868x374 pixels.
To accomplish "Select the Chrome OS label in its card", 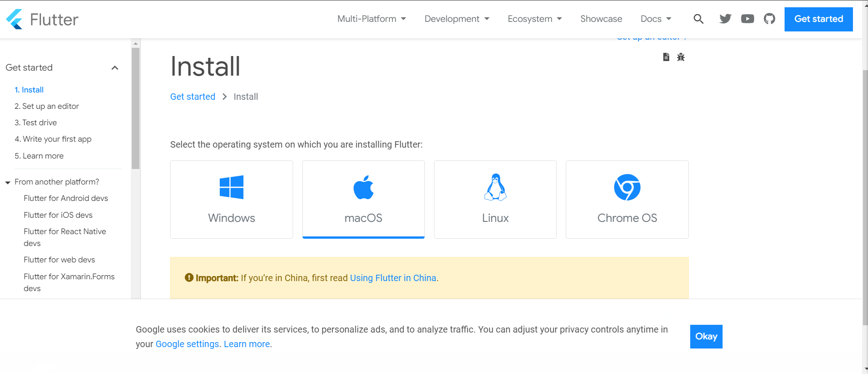I will tap(627, 218).
